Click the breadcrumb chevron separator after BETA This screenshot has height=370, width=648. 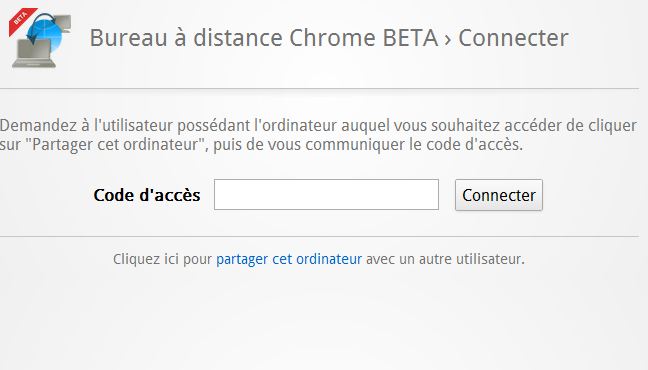pyautogui.click(x=448, y=40)
